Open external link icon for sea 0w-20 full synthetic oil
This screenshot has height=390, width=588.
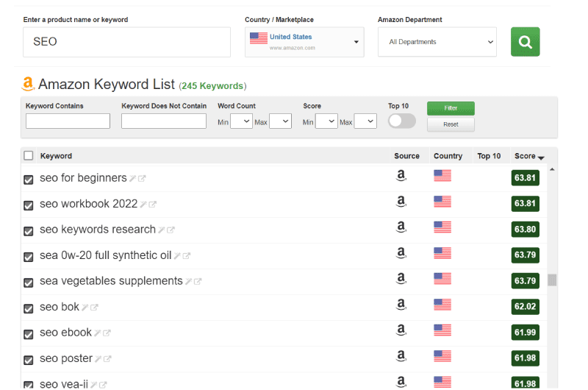pos(187,255)
